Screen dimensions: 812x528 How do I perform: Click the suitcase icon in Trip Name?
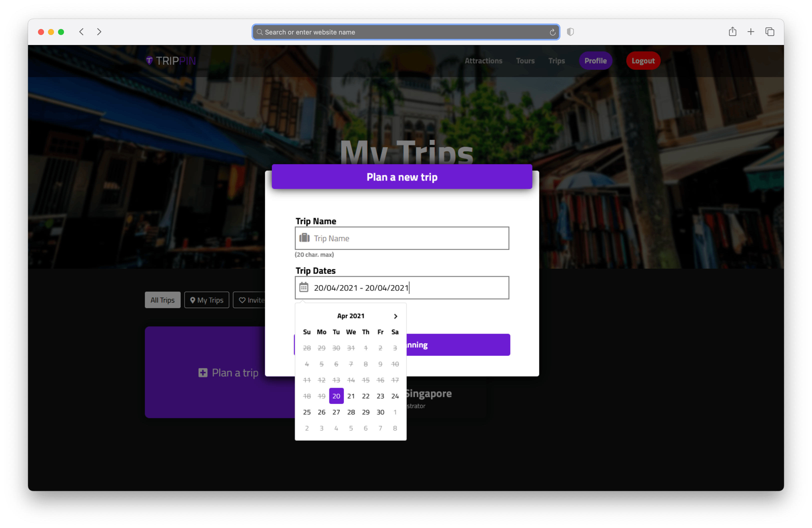(304, 238)
